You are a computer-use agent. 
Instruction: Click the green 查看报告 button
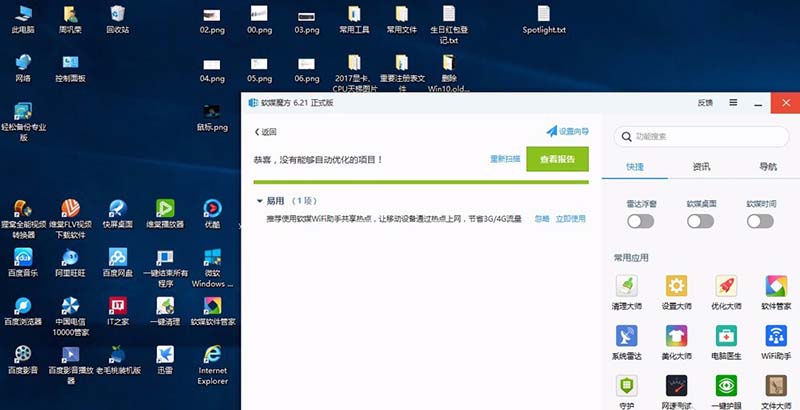tap(557, 159)
